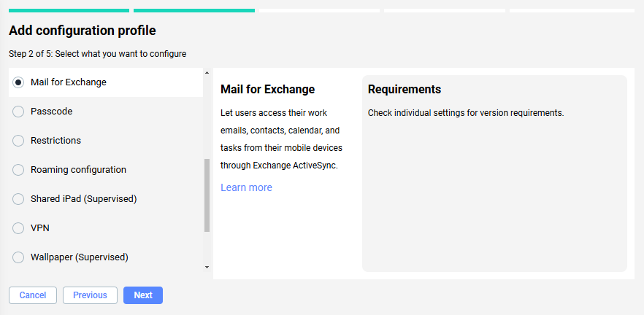Select Shared iPad (Supervised) option
Viewport: 644px width, 315px height.
(x=18, y=199)
